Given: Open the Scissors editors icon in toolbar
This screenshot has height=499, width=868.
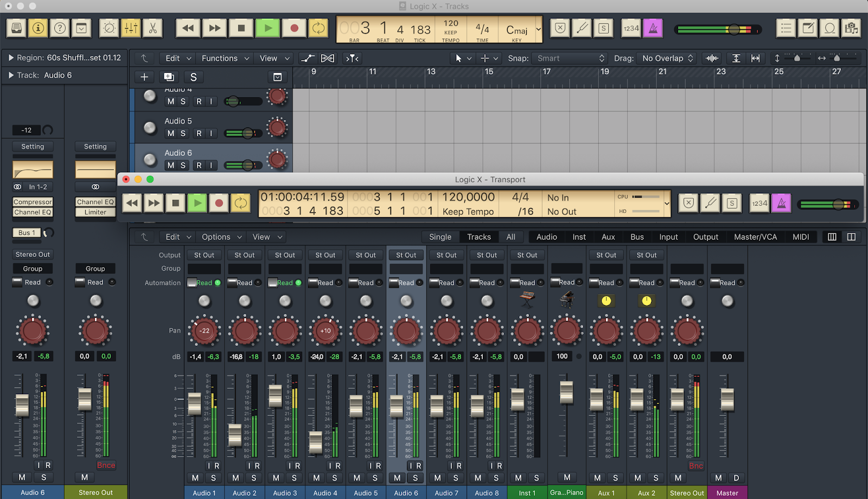Looking at the screenshot, I should pyautogui.click(x=153, y=28).
